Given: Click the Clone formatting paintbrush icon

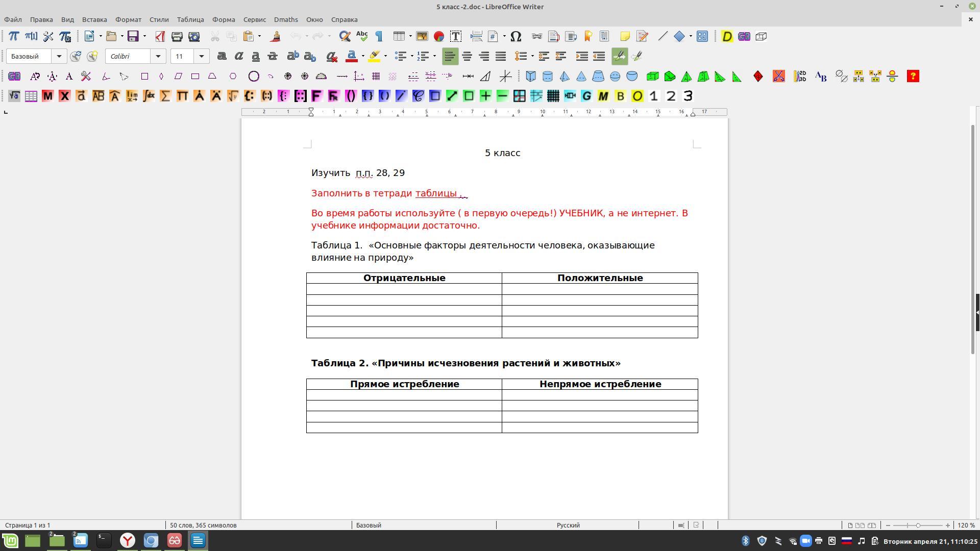Looking at the screenshot, I should point(276,36).
